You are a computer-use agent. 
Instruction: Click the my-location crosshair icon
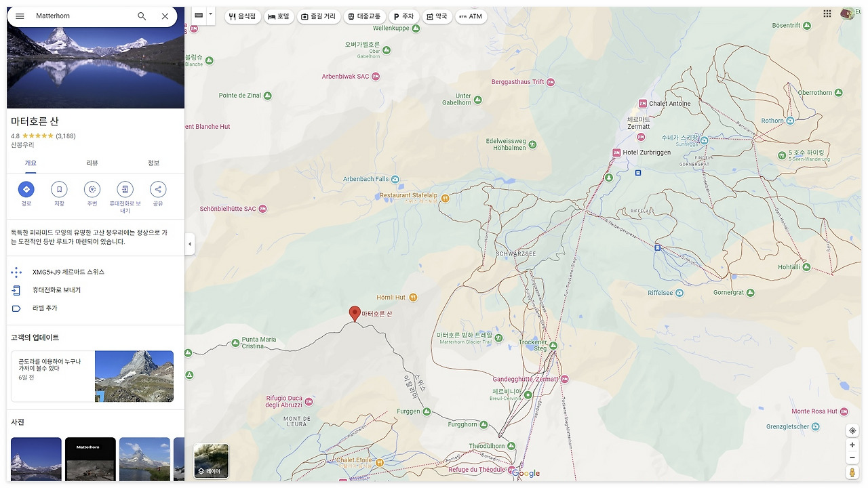[x=852, y=430]
